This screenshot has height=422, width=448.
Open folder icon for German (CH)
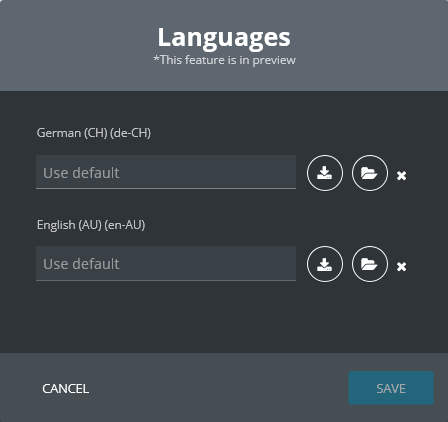pos(370,173)
